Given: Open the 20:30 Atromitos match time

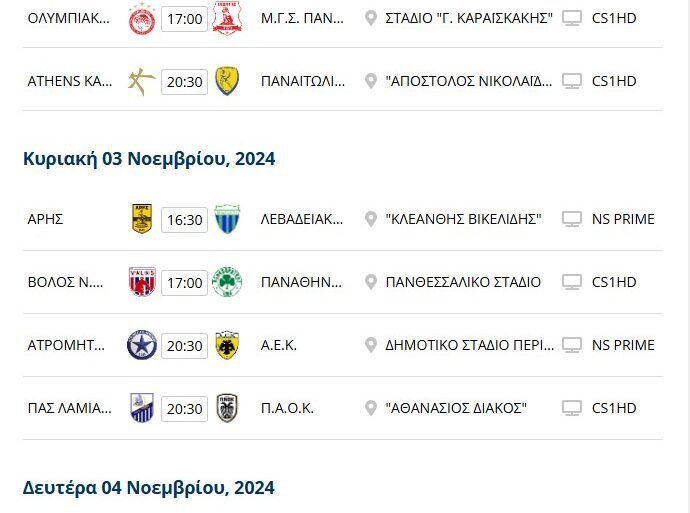Looking at the screenshot, I should point(184,345).
